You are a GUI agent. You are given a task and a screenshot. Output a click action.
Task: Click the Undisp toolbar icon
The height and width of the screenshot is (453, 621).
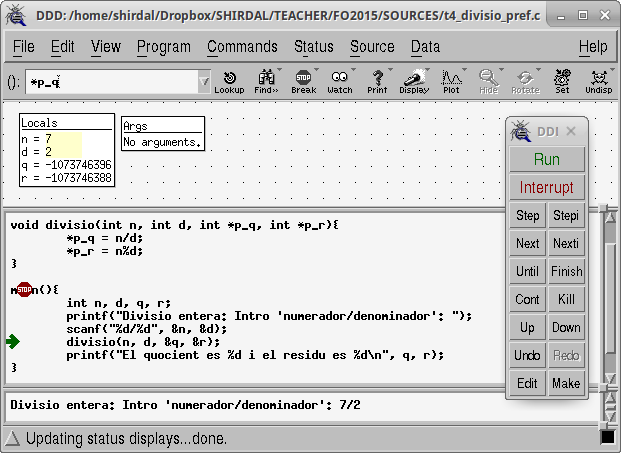pyautogui.click(x=599, y=81)
